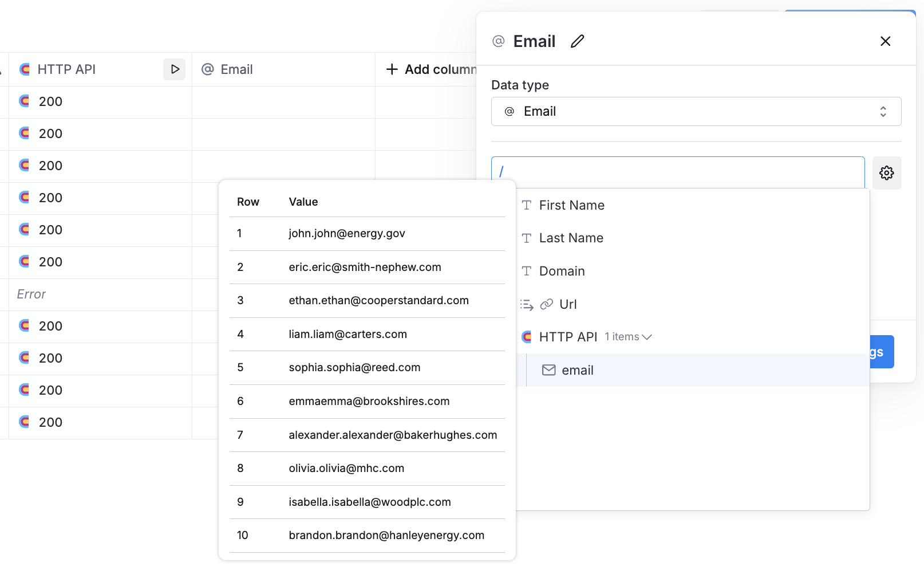924x574 pixels.
Task: Click the pencil icon to rename Email column
Action: pos(577,41)
